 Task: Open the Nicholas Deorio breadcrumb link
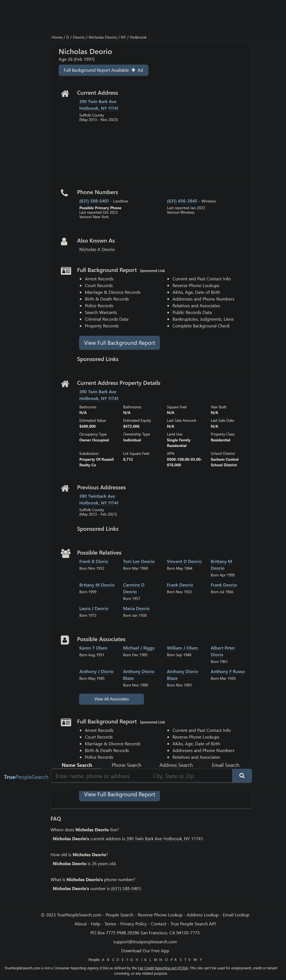tap(103, 37)
